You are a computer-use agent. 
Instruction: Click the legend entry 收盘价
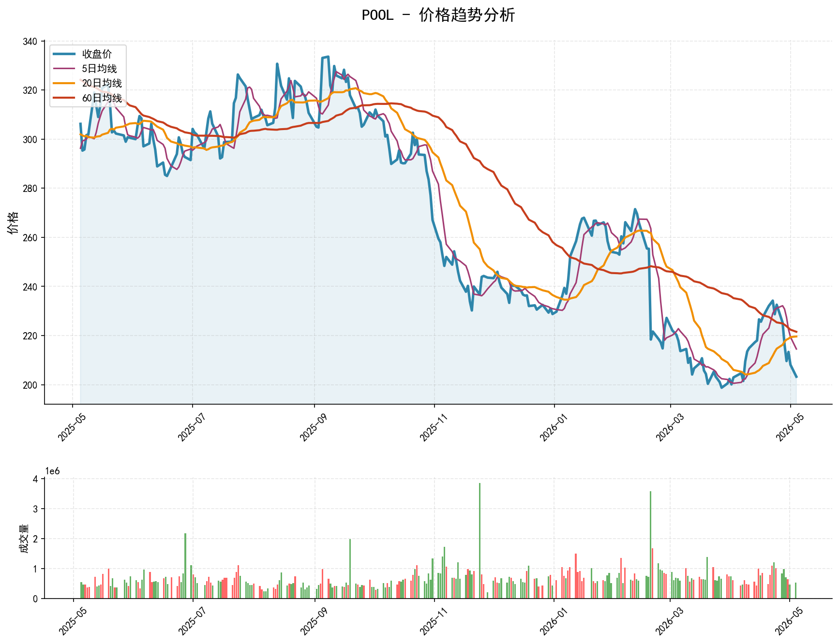point(97,54)
